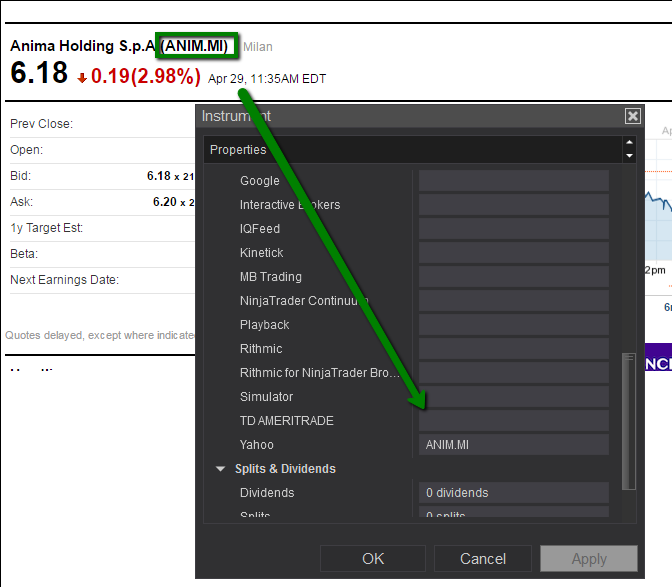This screenshot has height=587, width=672.
Task: Click the Cancel button
Action: click(483, 558)
